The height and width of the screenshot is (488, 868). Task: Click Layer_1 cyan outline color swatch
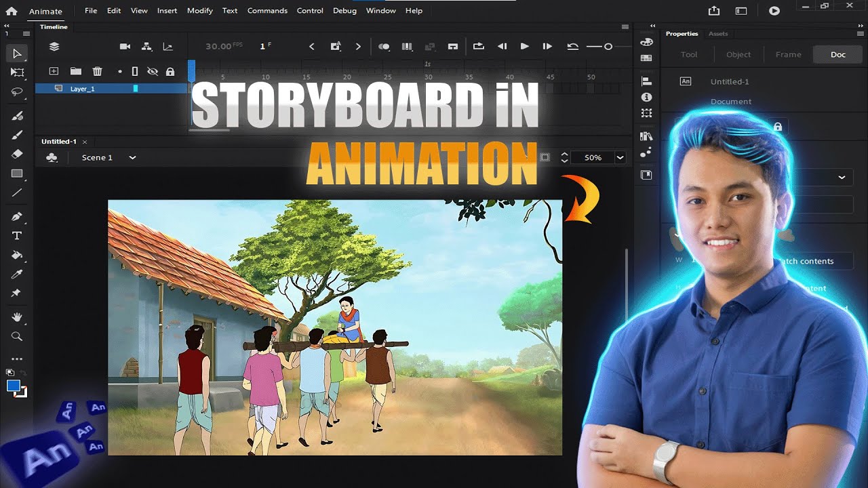136,89
